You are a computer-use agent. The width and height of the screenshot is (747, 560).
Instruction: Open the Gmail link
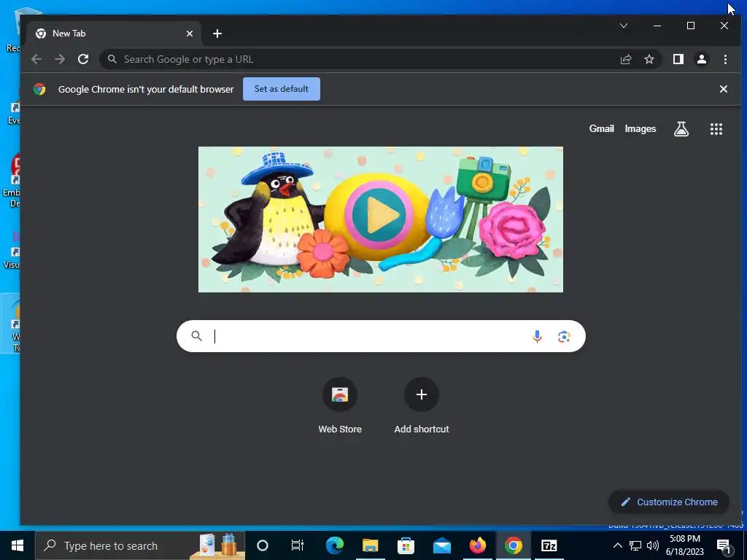point(601,128)
